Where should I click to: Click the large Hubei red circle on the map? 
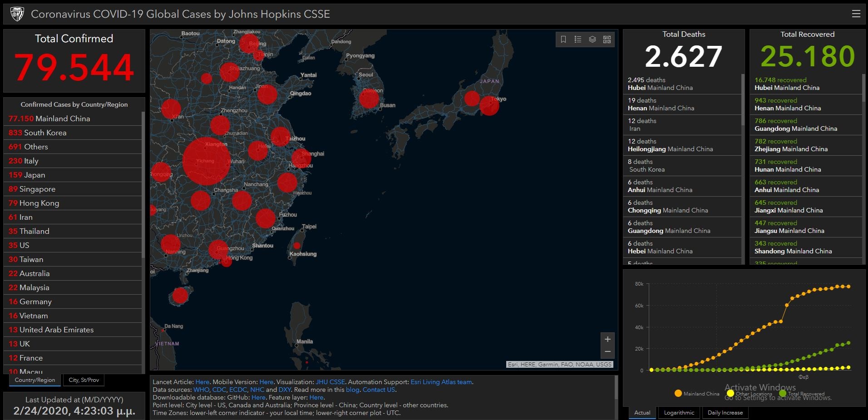(207, 161)
